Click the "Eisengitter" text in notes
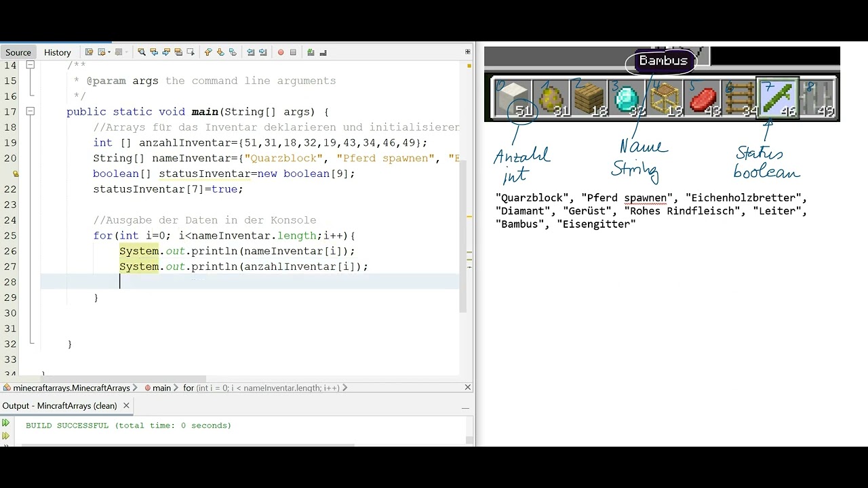The width and height of the screenshot is (868, 488). point(596,224)
